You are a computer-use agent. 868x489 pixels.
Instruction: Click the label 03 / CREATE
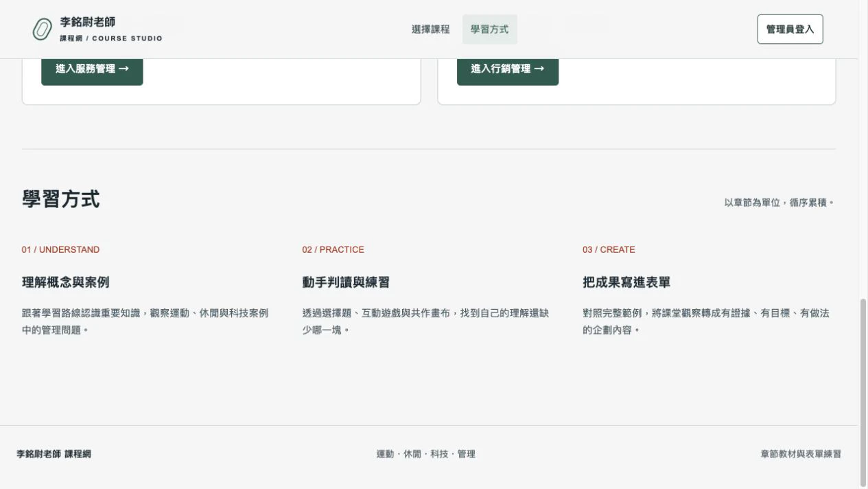609,249
